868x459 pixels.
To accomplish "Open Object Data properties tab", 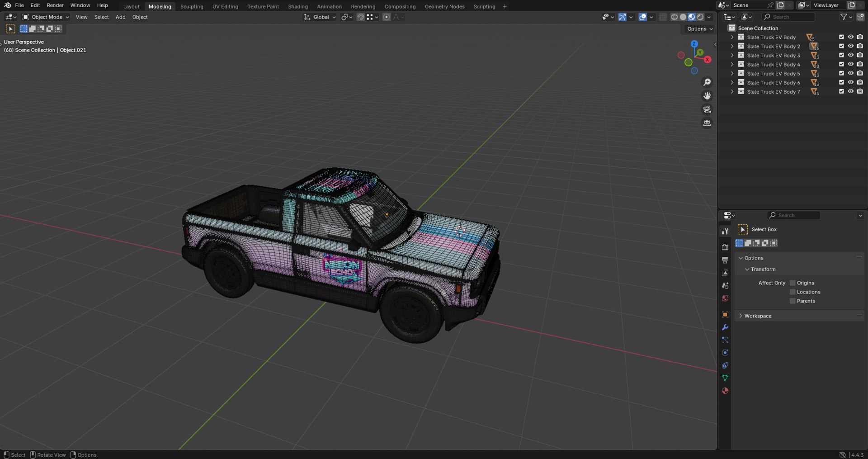I will pos(725,378).
